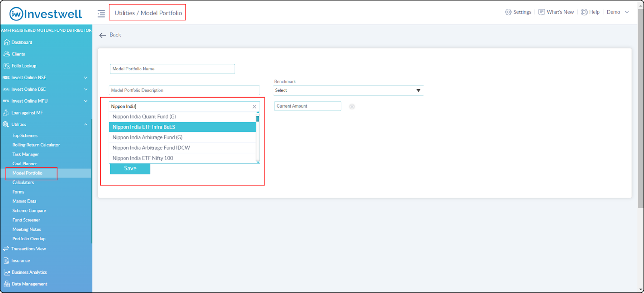This screenshot has height=293, width=644.
Task: Click the Data Management icon
Action: click(6, 284)
